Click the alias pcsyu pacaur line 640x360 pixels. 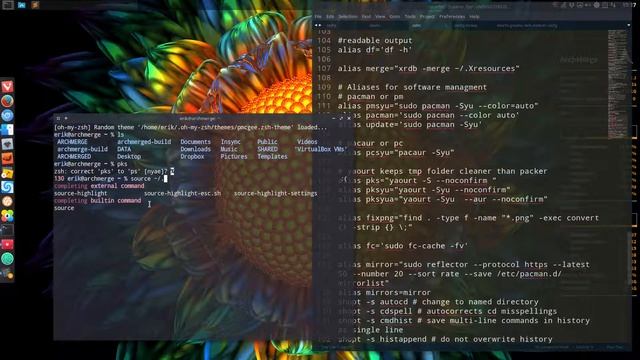396,153
